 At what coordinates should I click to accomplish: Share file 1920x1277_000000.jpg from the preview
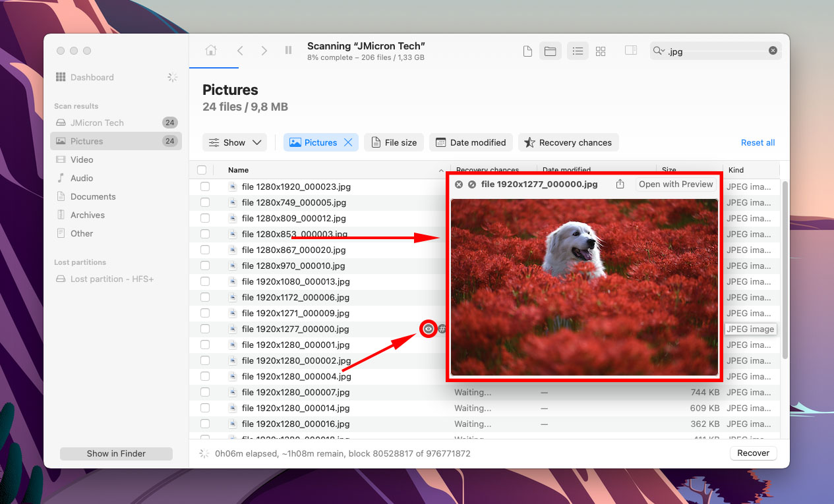point(620,184)
